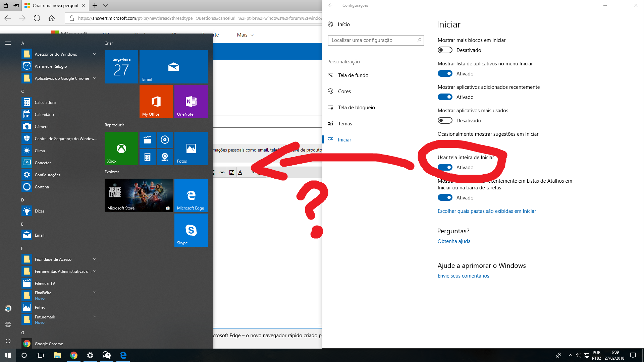Open the Xbox tile in Start menu
The image size is (644, 362).
tap(121, 148)
